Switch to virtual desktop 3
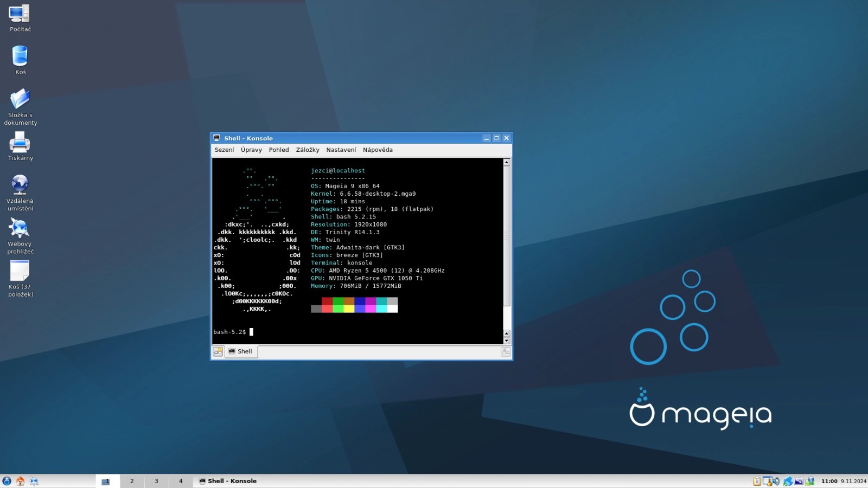 click(156, 481)
